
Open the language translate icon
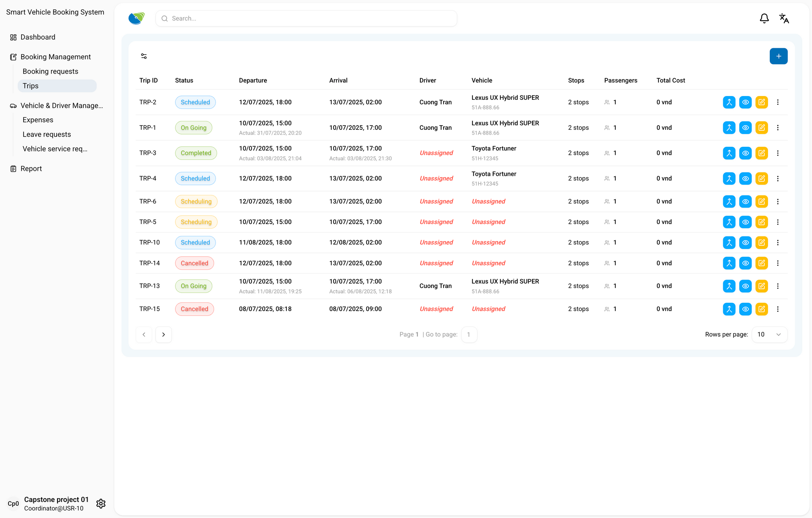click(x=784, y=19)
